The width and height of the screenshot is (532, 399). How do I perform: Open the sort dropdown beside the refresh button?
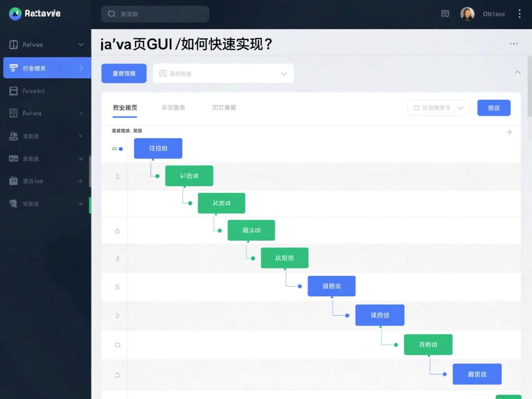pyautogui.click(x=438, y=108)
